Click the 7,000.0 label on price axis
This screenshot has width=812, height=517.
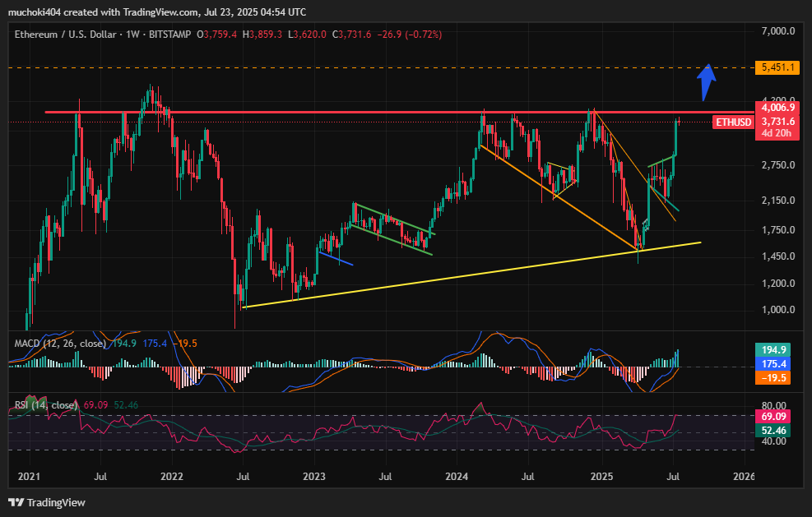tap(777, 31)
